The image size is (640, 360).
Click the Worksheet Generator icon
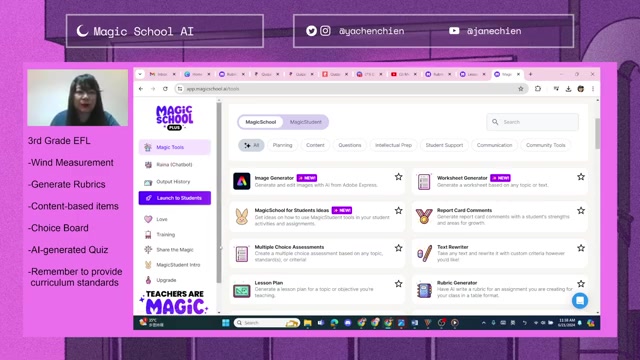pos(424,181)
